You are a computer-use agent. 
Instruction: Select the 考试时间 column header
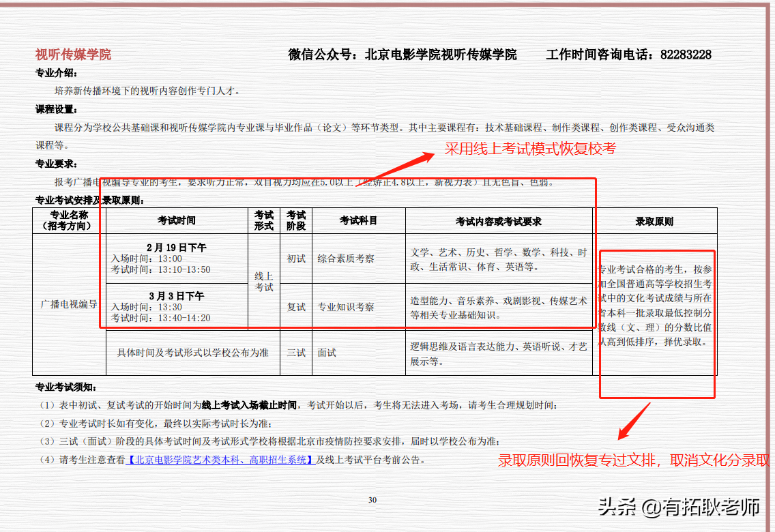pos(175,220)
